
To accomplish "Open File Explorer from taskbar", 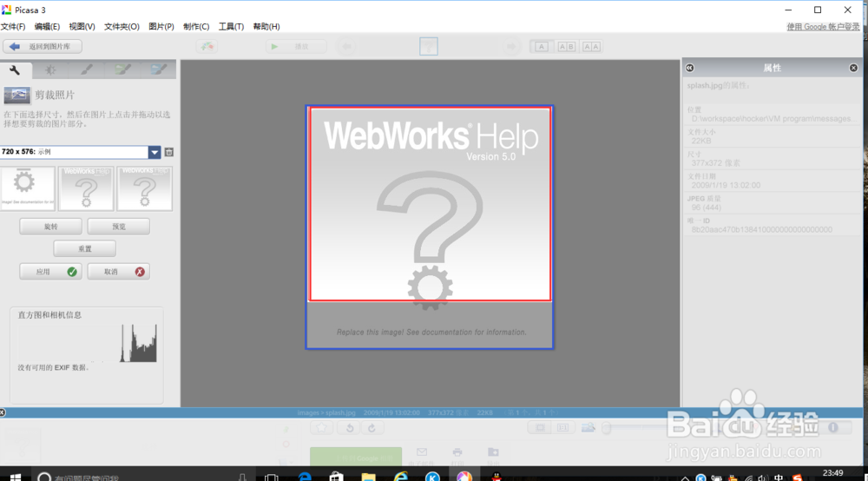I will point(368,478).
